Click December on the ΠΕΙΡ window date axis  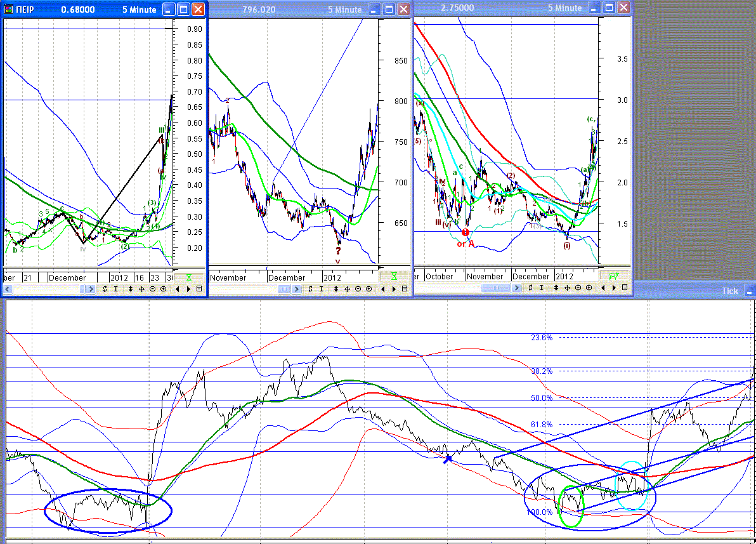pyautogui.click(x=67, y=277)
